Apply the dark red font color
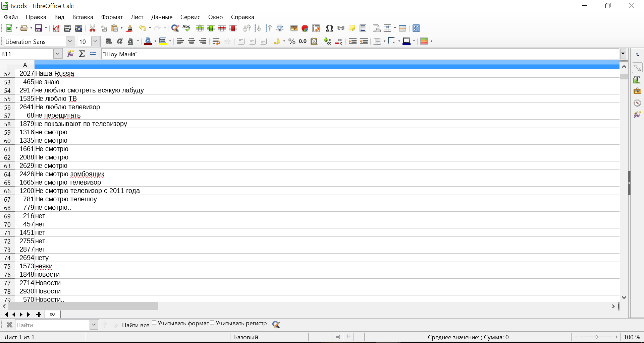 148,41
